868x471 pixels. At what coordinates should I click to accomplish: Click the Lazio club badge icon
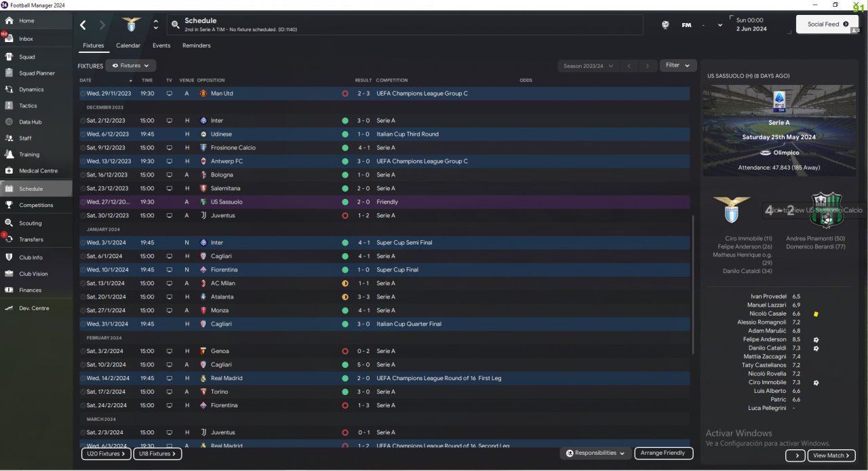(129, 25)
